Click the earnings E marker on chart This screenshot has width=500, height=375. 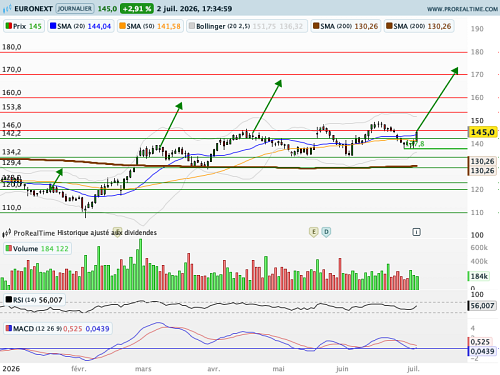click(x=313, y=232)
